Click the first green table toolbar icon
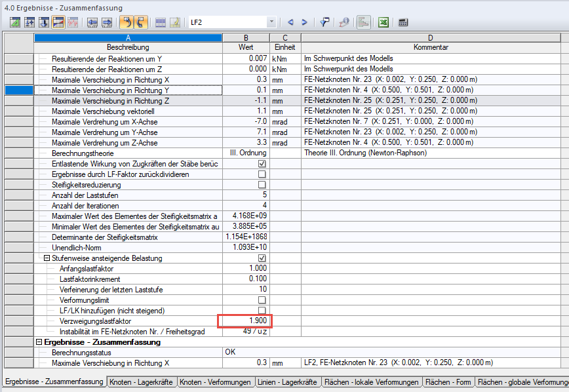Viewport: 569px width, 392px height. 15,22
